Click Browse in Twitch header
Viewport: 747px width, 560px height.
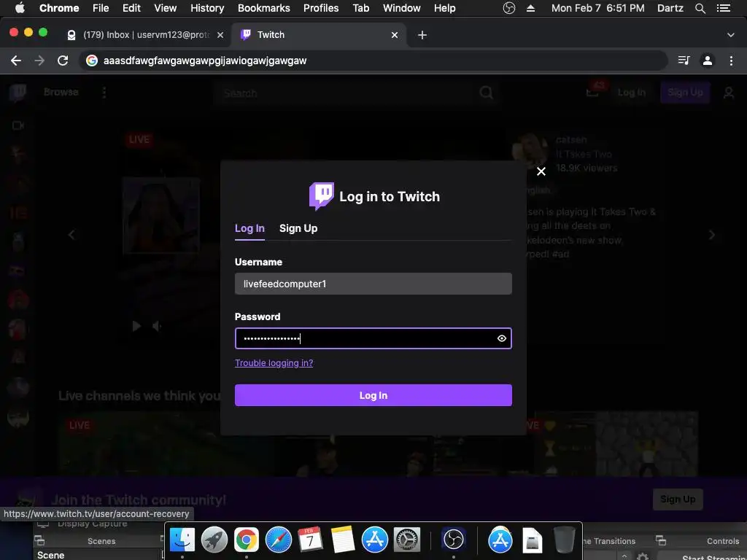tap(61, 92)
